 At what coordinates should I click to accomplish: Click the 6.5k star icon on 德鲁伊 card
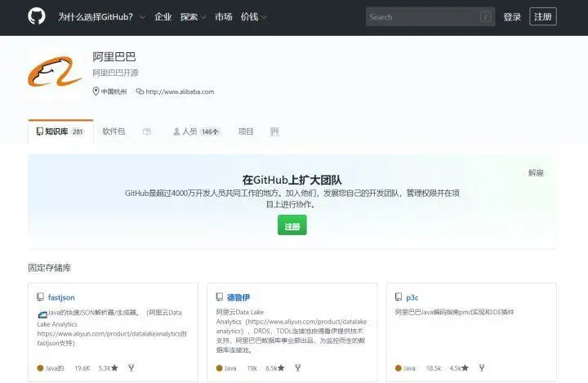[281, 368]
